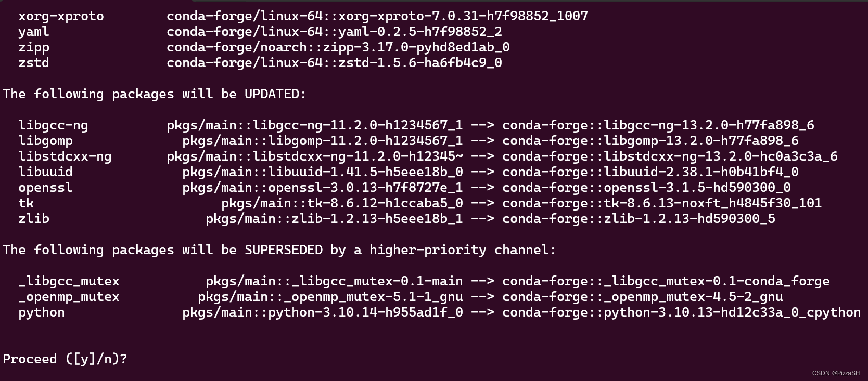Click the python package name
Viewport: 868px width, 381px height.
tap(42, 312)
